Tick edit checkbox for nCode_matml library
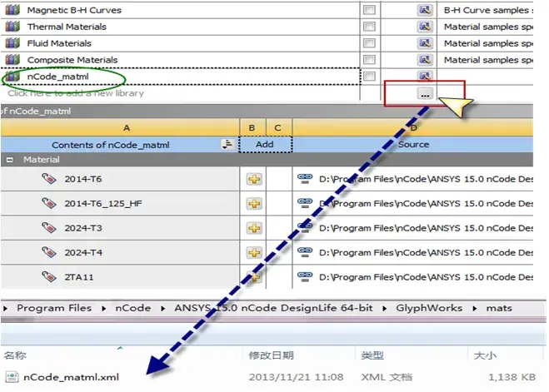The width and height of the screenshot is (549, 392). click(x=369, y=76)
